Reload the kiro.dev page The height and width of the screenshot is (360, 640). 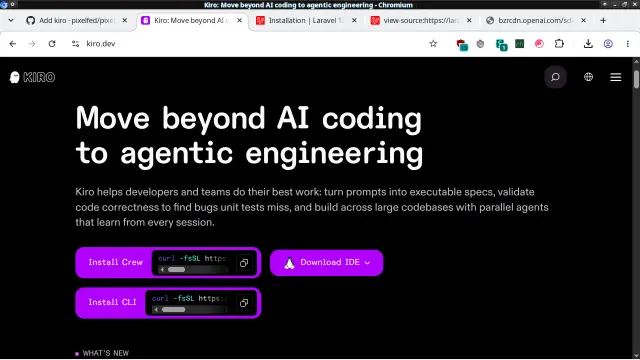(52, 44)
